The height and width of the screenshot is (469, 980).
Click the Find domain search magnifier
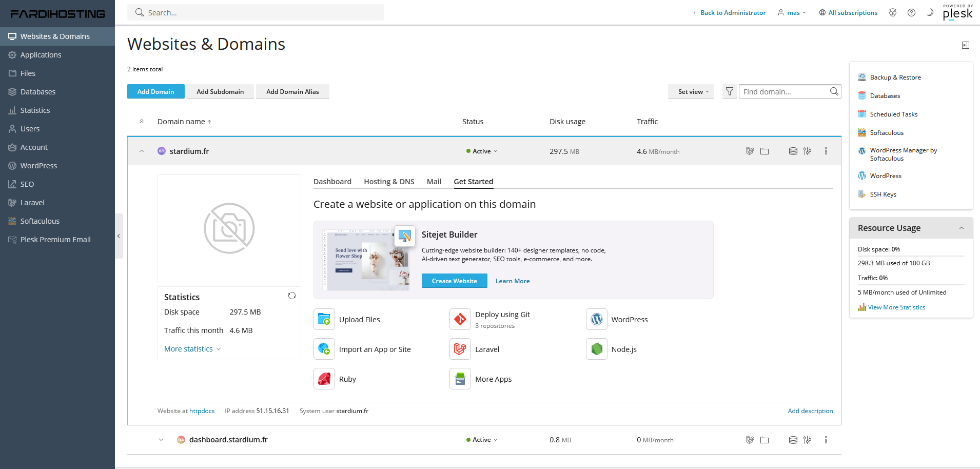point(834,91)
